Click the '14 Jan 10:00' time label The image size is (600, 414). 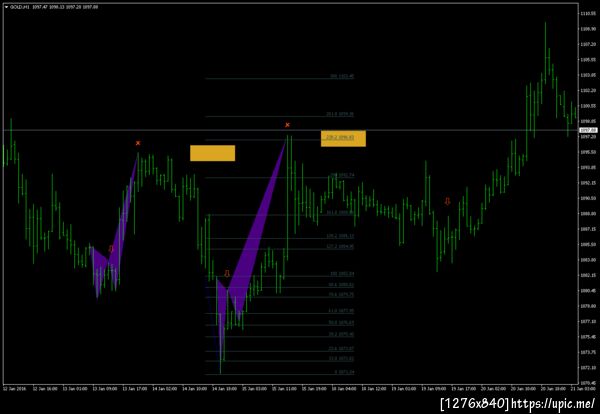click(x=193, y=389)
